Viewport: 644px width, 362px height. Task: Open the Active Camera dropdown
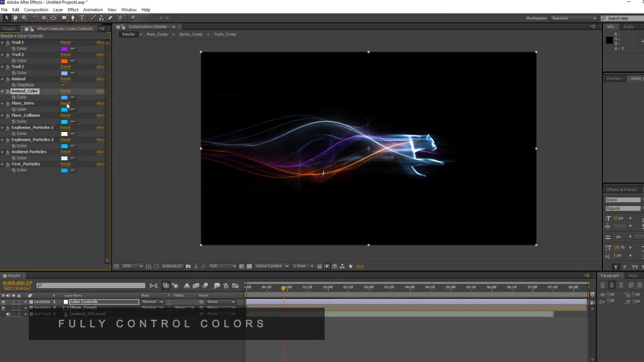[272, 266]
